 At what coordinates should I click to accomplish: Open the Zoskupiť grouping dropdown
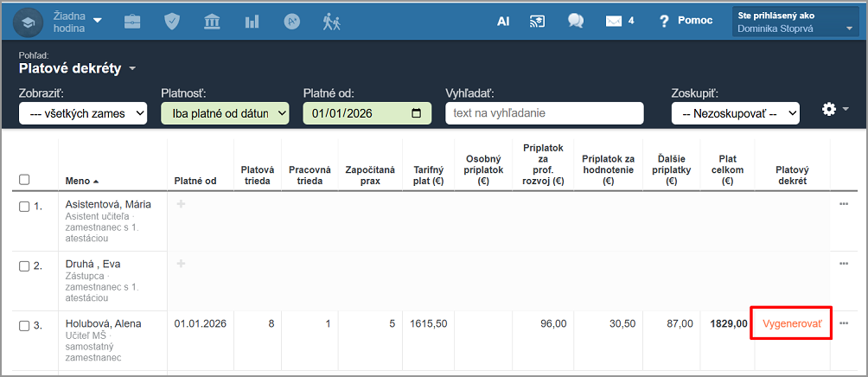tap(735, 113)
